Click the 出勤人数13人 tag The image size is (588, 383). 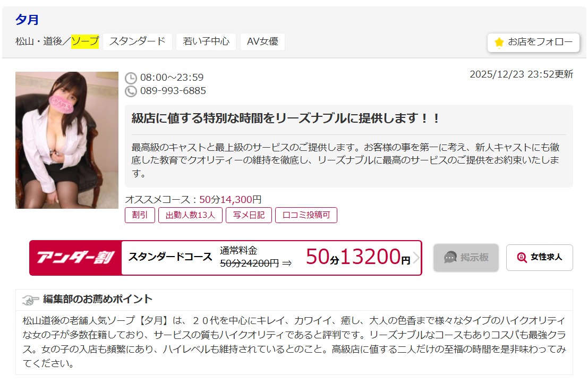click(x=190, y=215)
